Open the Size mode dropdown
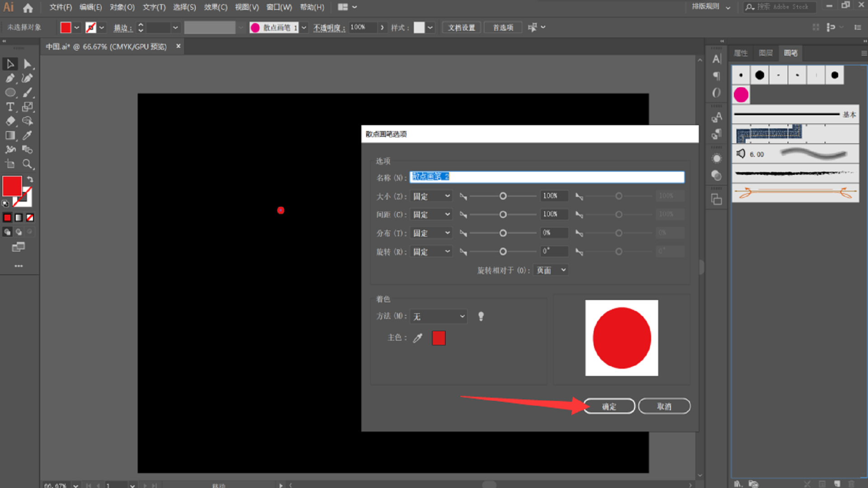The width and height of the screenshot is (868, 488). (x=432, y=196)
